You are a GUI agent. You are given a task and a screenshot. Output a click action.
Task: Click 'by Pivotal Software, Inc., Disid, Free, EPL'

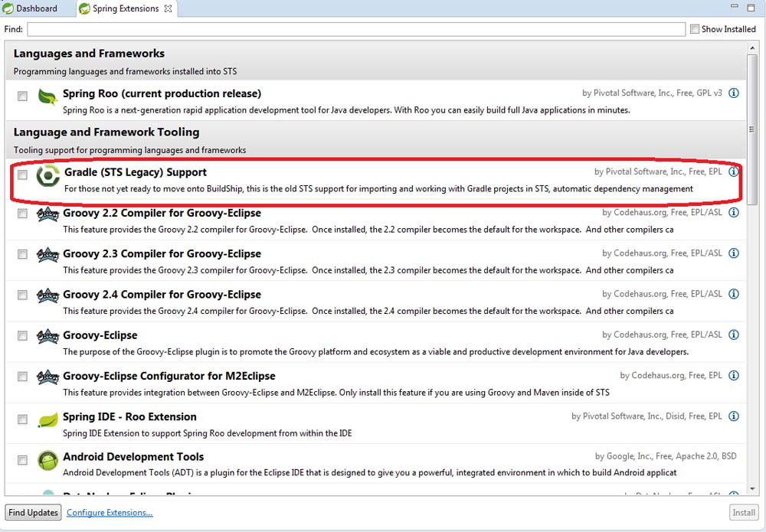pyautogui.click(x=647, y=416)
